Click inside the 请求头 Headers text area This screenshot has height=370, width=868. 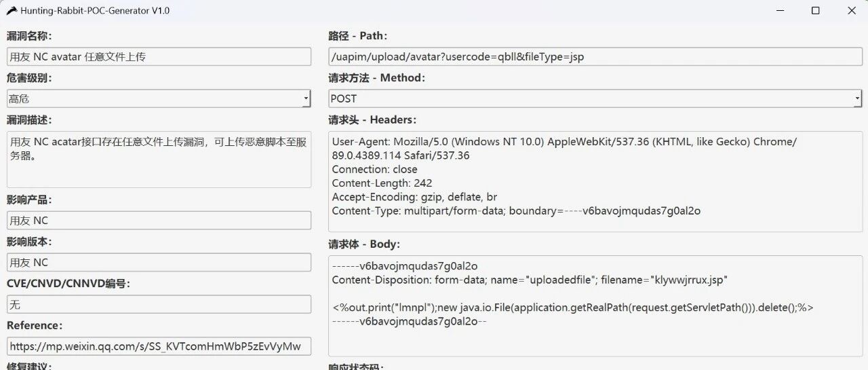tap(595, 181)
